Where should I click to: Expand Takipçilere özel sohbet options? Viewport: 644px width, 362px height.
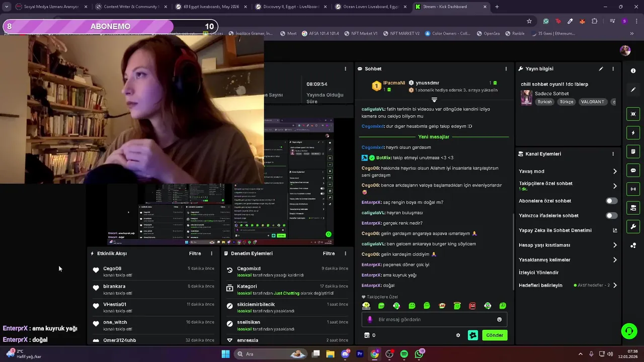615,186
